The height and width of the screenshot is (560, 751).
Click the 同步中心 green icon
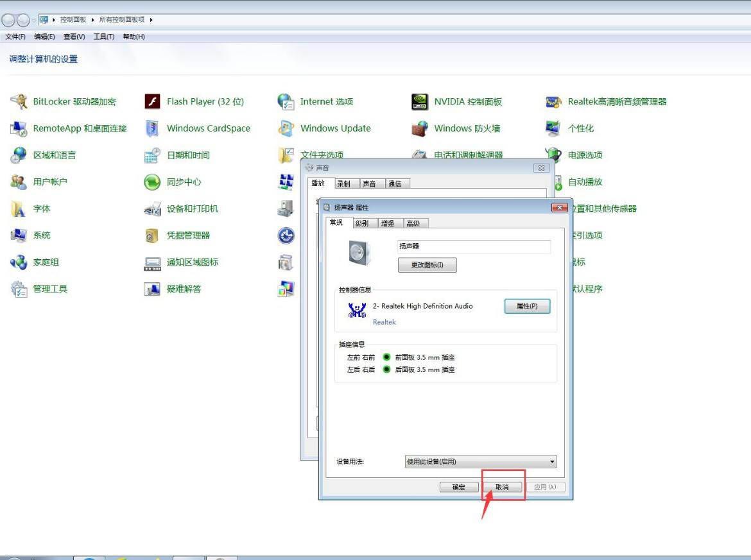(152, 182)
